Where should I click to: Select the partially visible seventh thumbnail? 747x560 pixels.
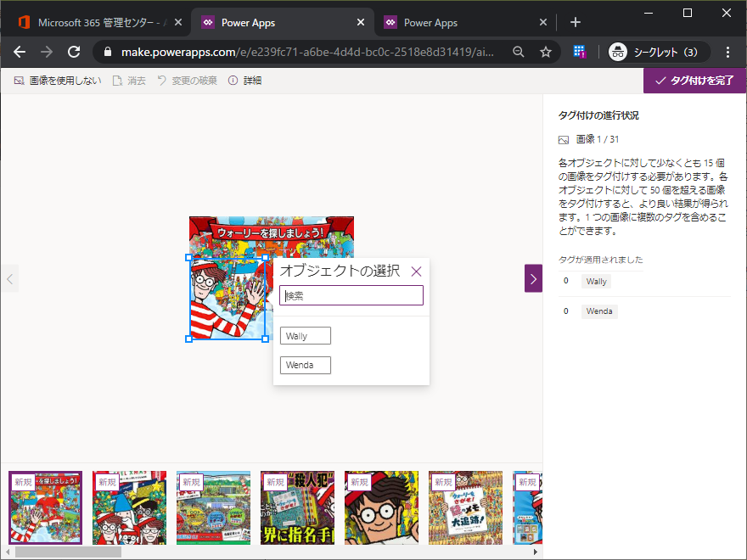[x=527, y=507]
